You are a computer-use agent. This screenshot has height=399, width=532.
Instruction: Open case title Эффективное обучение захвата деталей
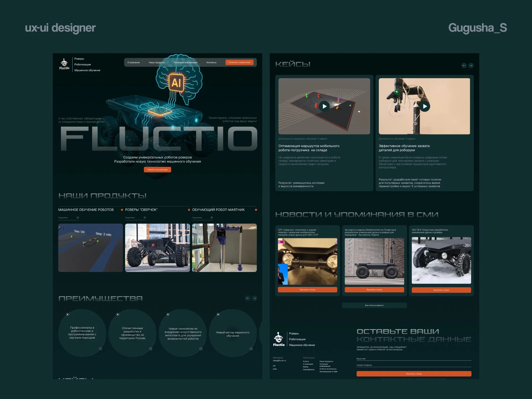(404, 148)
